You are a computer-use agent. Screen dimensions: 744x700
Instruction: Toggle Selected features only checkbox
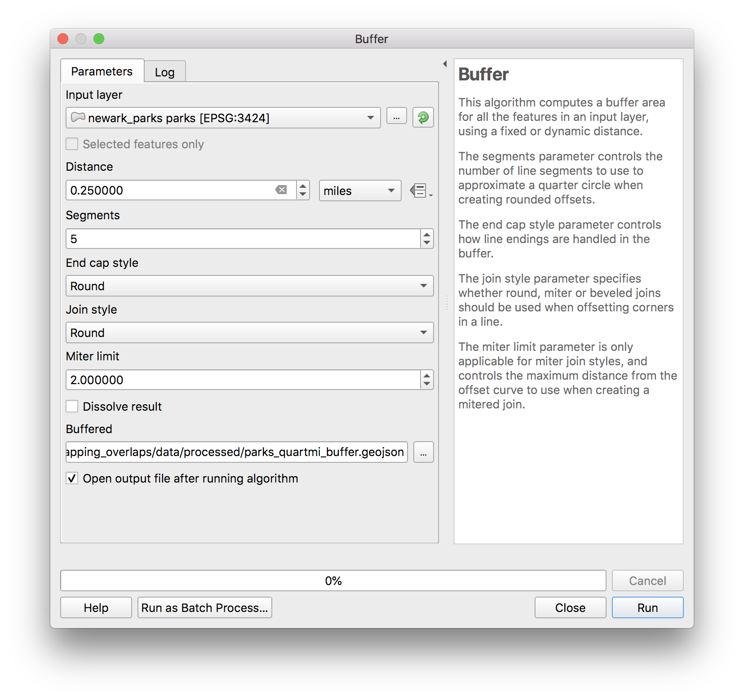(x=72, y=144)
